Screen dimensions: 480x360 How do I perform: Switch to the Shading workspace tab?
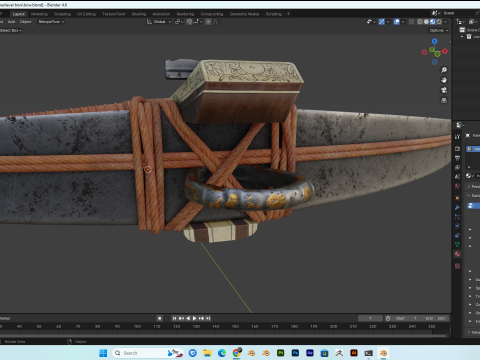tap(139, 14)
